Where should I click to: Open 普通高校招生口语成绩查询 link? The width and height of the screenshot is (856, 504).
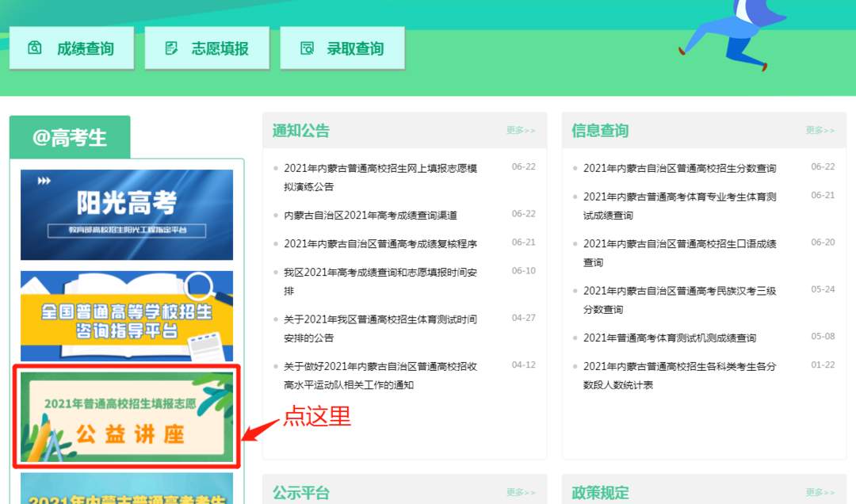pos(680,253)
